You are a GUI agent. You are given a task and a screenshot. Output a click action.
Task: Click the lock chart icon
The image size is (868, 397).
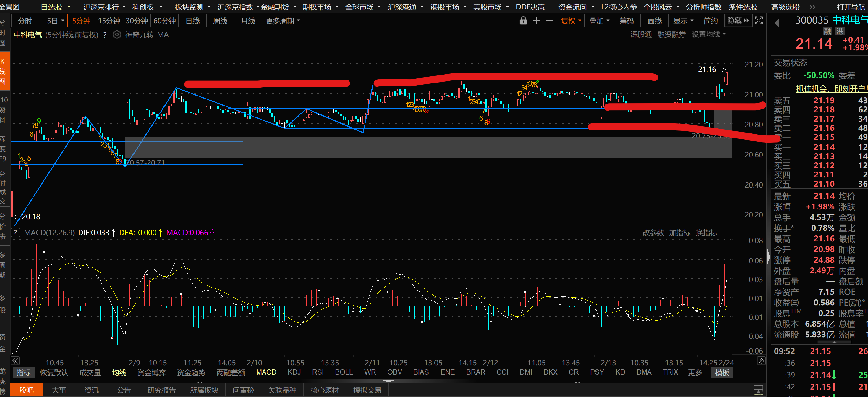click(x=523, y=21)
